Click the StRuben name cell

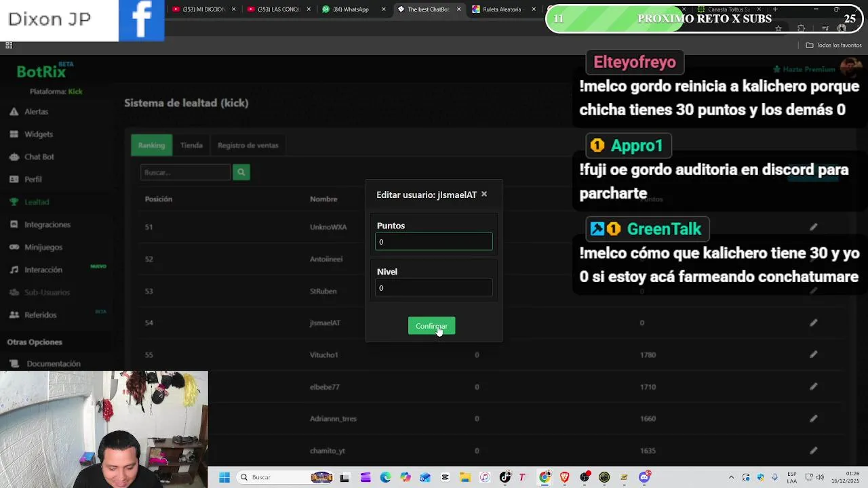click(x=323, y=291)
